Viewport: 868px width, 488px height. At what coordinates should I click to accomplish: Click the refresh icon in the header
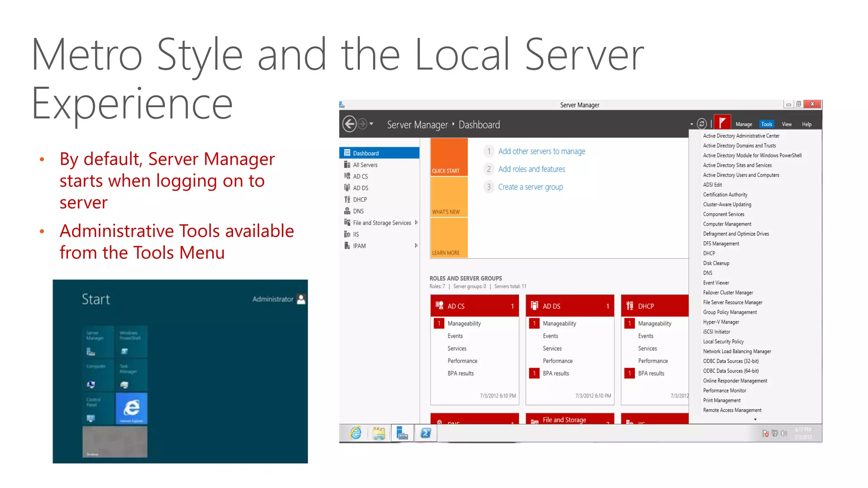tap(702, 124)
